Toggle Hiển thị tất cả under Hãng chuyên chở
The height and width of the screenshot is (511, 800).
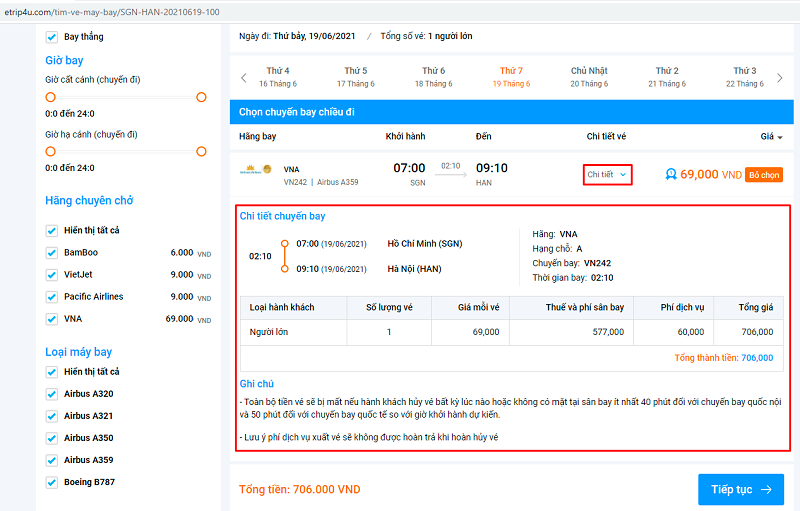point(52,231)
